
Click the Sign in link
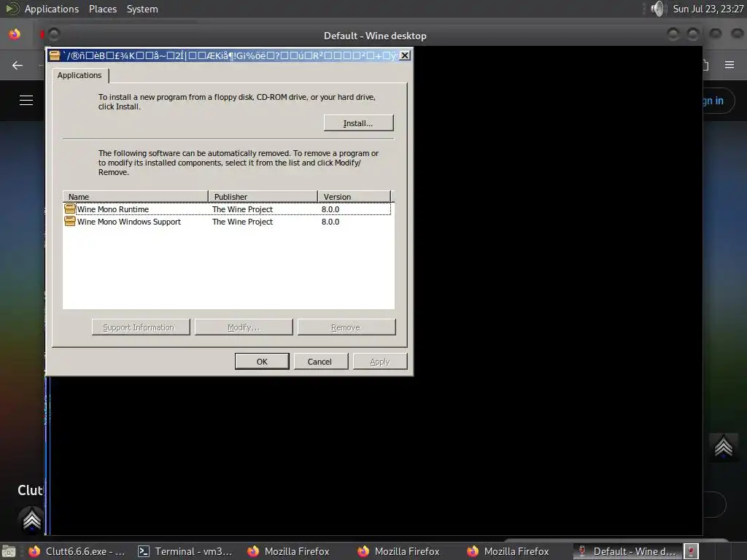click(x=713, y=101)
